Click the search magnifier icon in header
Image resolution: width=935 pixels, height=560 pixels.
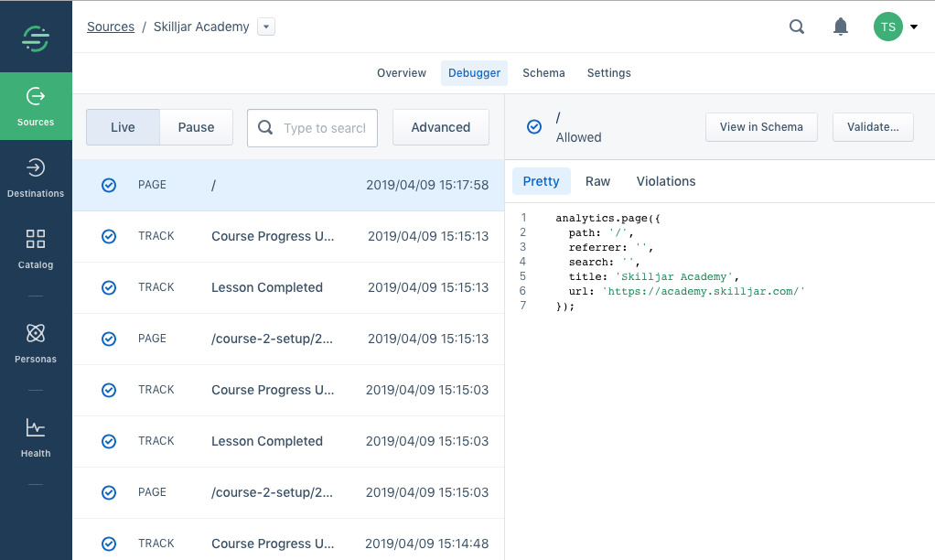click(x=797, y=27)
